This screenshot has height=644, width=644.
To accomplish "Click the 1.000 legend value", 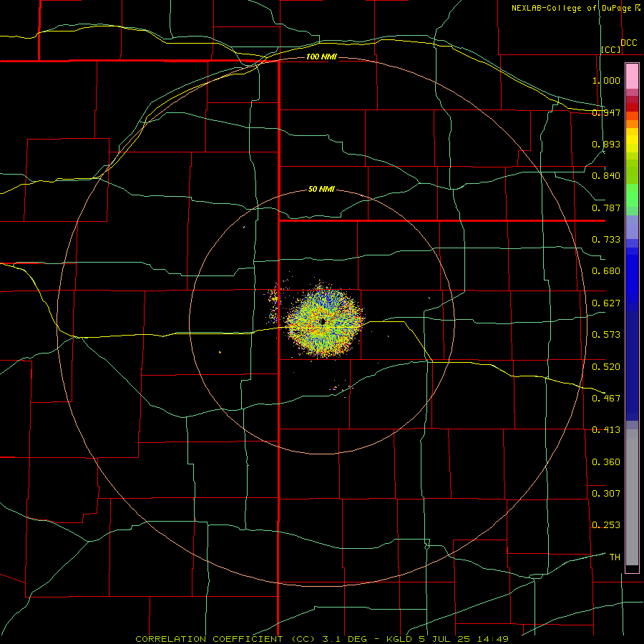I will [x=606, y=80].
